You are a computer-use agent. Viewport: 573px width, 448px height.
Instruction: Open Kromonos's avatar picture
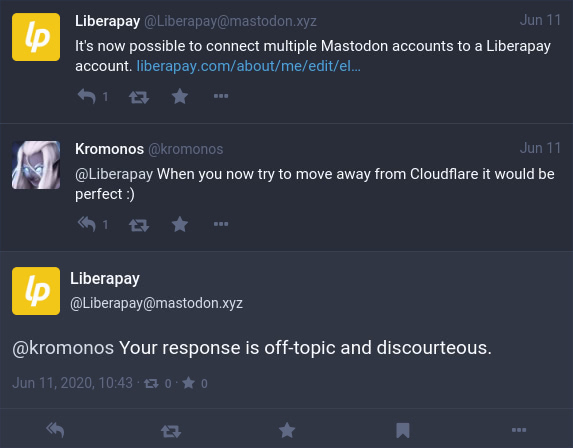[36, 165]
